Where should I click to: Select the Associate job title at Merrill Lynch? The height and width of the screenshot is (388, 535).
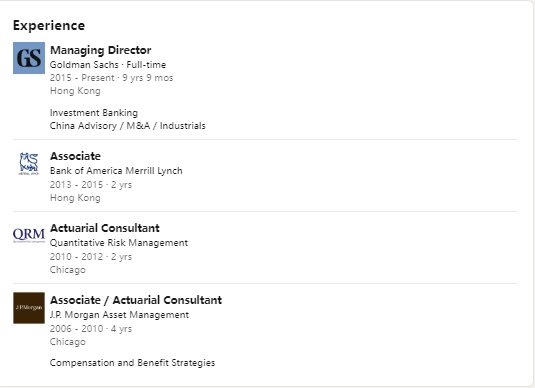click(75, 156)
